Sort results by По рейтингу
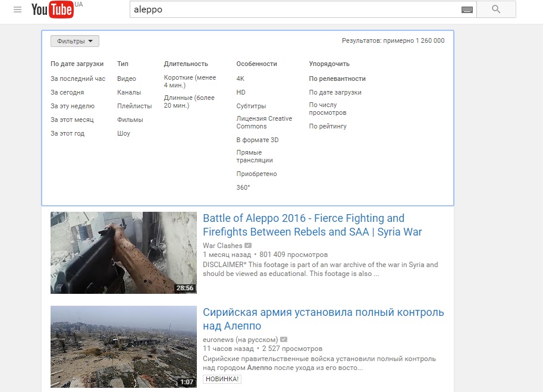 coord(328,126)
